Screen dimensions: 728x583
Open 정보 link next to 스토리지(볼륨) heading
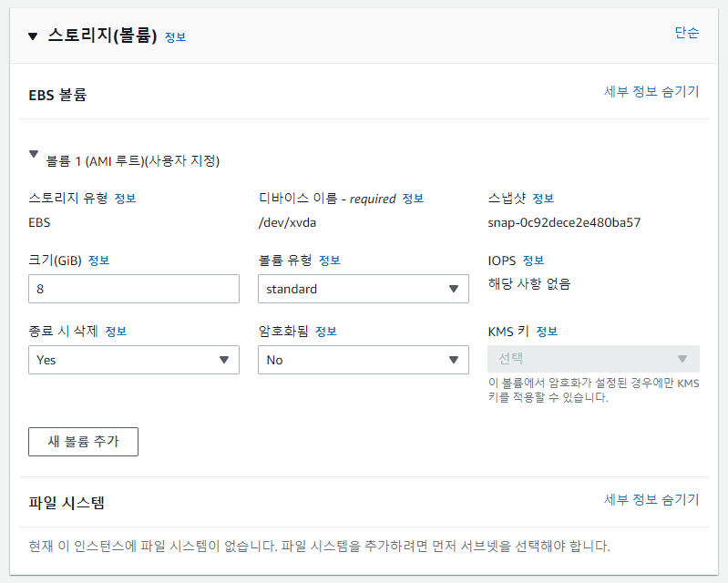[176, 37]
